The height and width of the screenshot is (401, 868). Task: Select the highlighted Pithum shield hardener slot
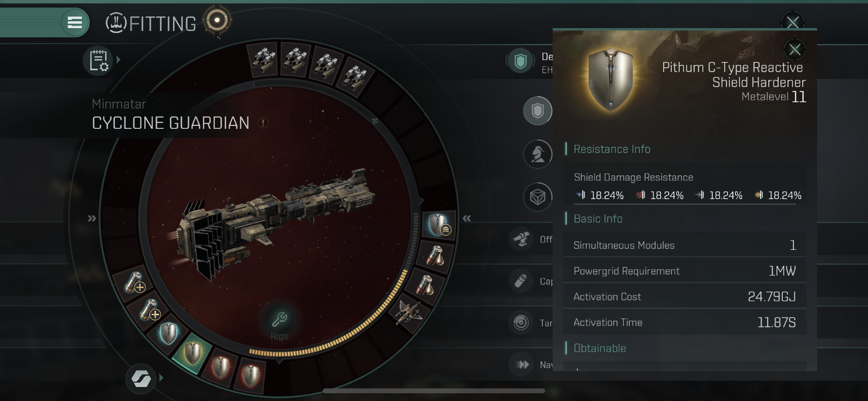click(x=192, y=353)
